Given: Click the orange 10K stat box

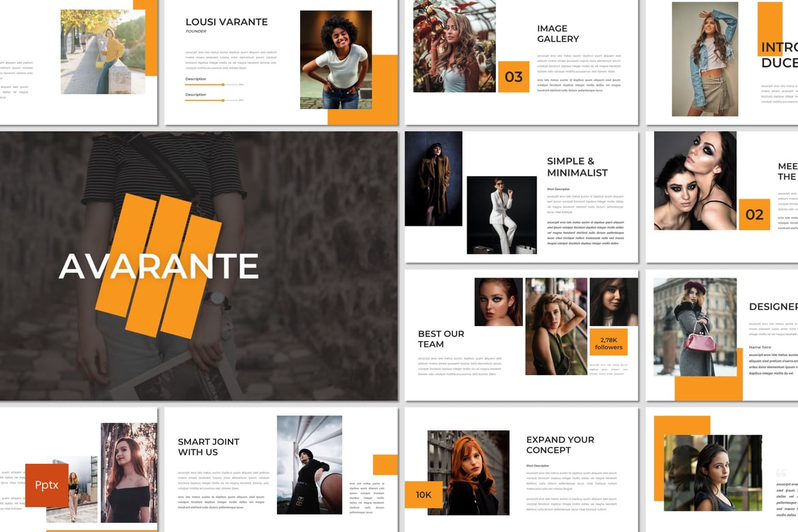Looking at the screenshot, I should [424, 494].
